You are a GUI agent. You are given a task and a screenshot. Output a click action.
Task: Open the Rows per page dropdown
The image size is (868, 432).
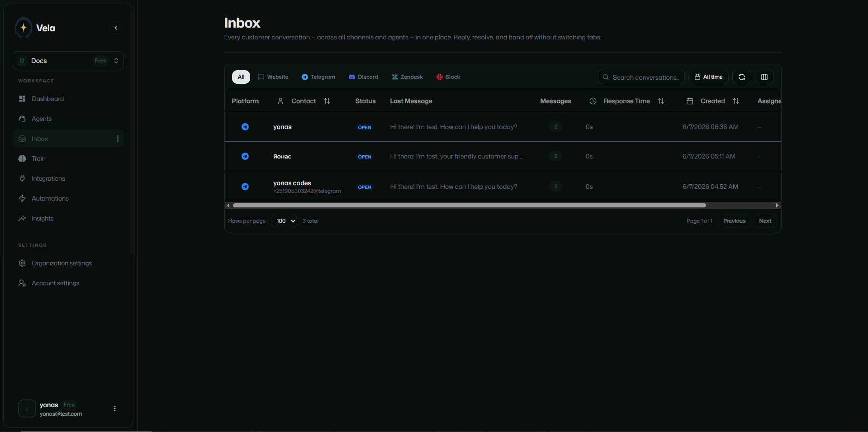(x=284, y=221)
